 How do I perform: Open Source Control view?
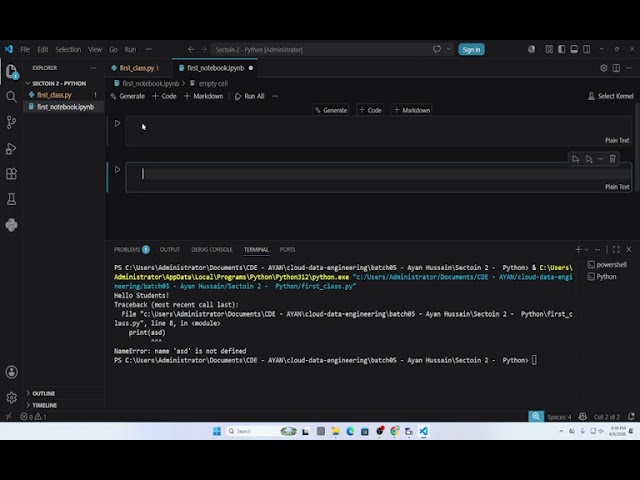point(11,122)
